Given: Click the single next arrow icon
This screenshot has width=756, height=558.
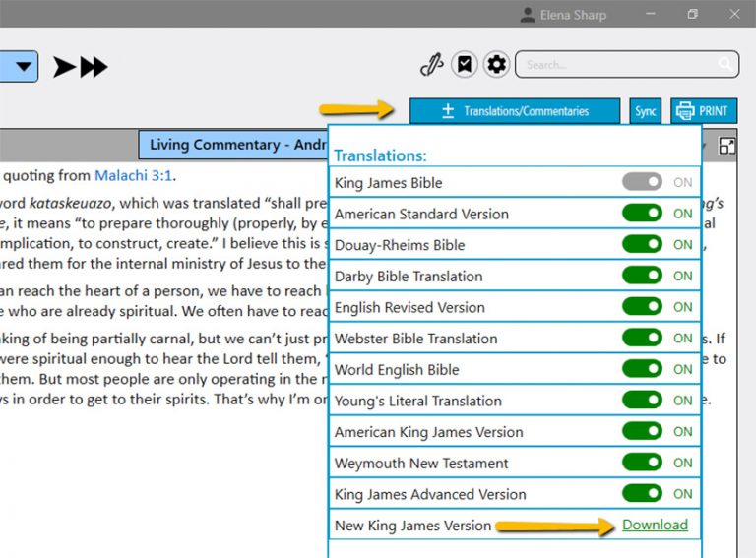Looking at the screenshot, I should click(64, 67).
